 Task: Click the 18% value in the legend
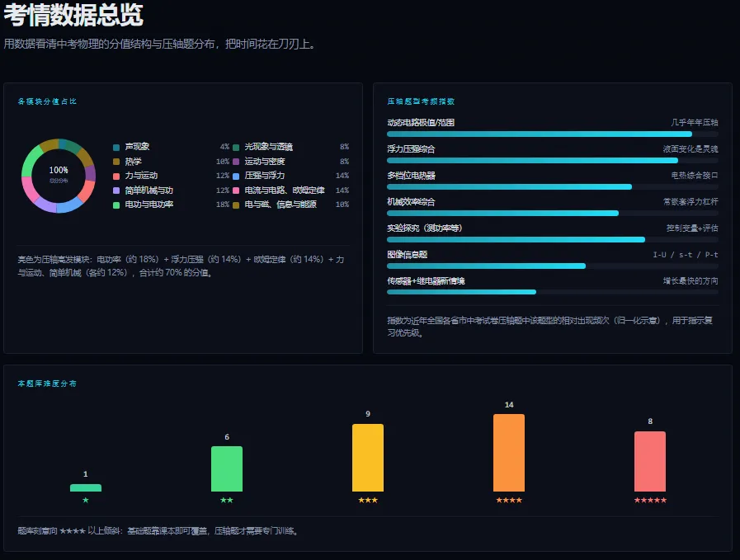tap(223, 205)
